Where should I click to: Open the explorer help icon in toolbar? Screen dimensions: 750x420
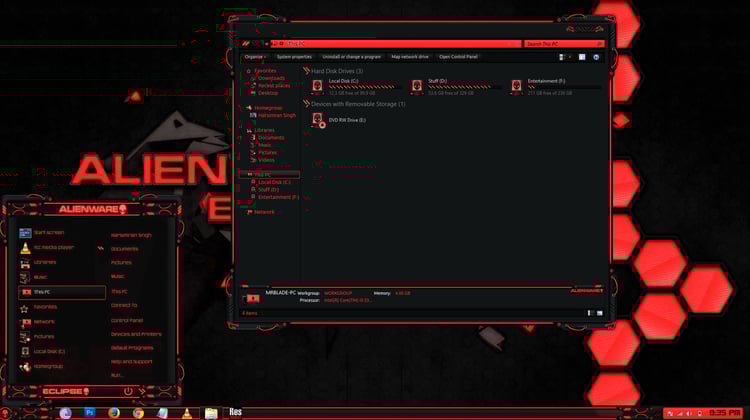(x=596, y=57)
